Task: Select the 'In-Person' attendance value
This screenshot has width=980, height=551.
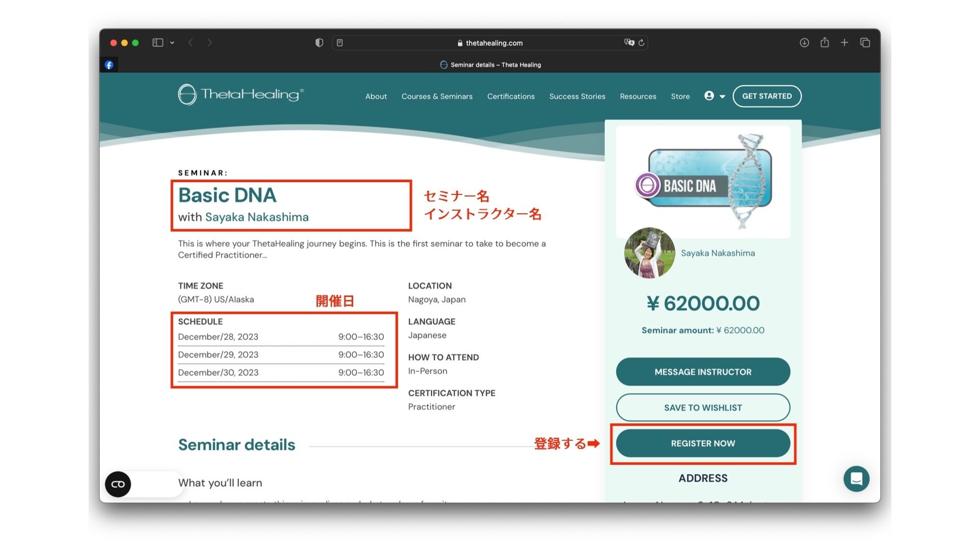Action: point(428,371)
